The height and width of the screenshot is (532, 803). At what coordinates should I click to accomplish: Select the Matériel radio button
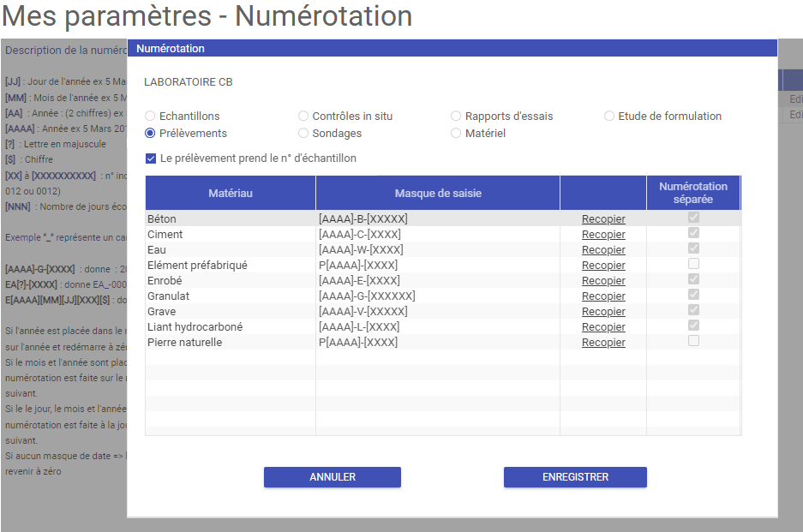click(456, 133)
